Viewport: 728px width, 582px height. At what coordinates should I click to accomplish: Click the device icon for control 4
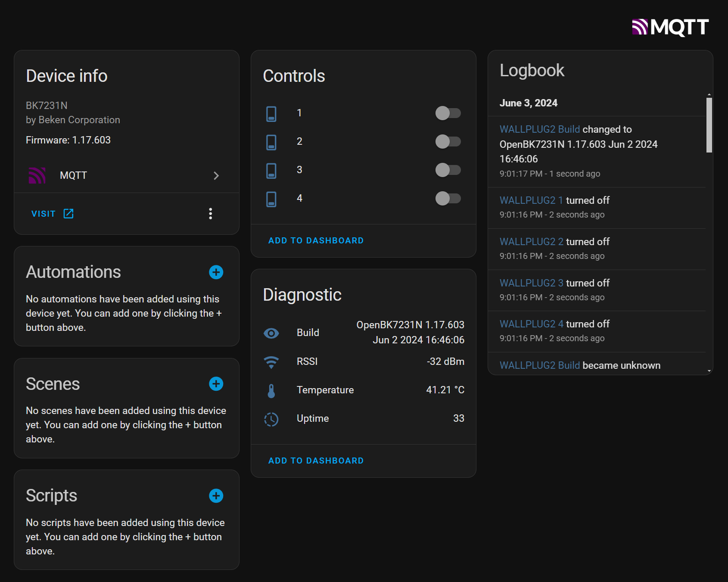271,199
